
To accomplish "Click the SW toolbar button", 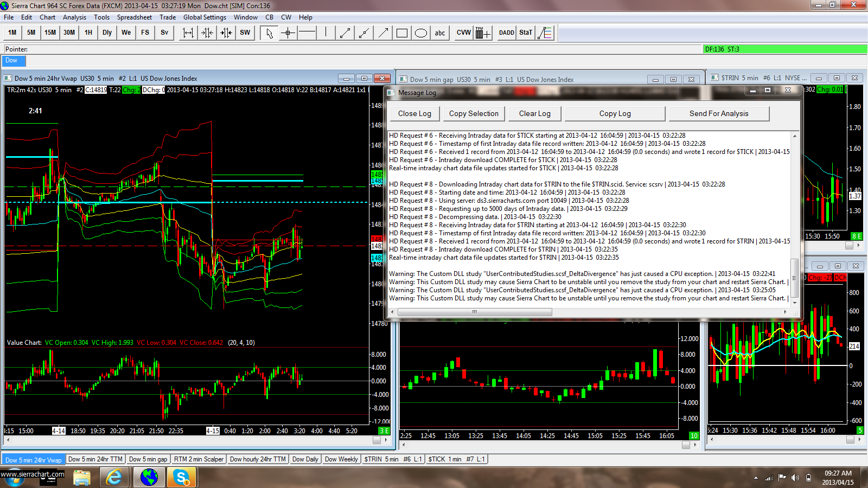I will tap(245, 33).
